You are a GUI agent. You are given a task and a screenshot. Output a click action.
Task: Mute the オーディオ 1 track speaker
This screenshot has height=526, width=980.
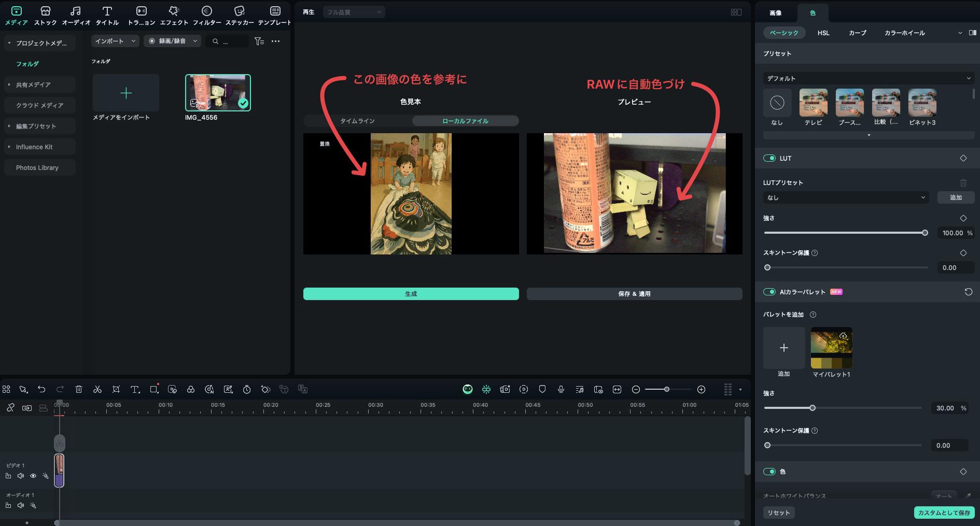[x=21, y=505]
